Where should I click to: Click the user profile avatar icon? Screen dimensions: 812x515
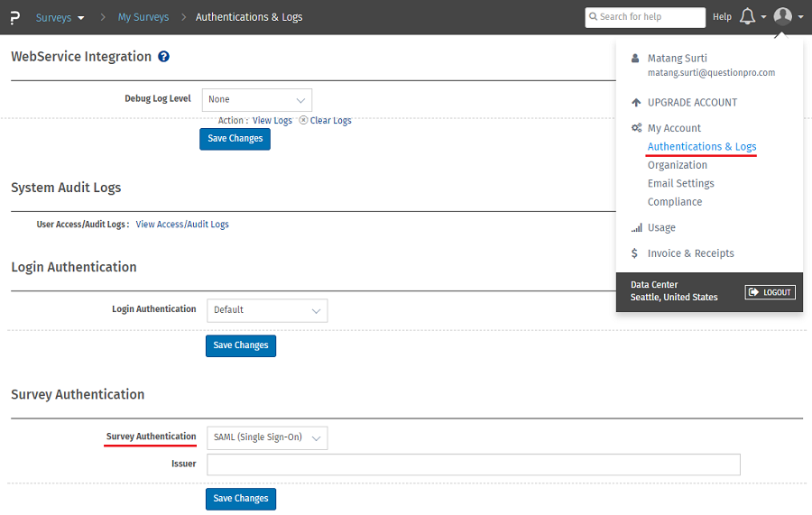pyautogui.click(x=783, y=16)
